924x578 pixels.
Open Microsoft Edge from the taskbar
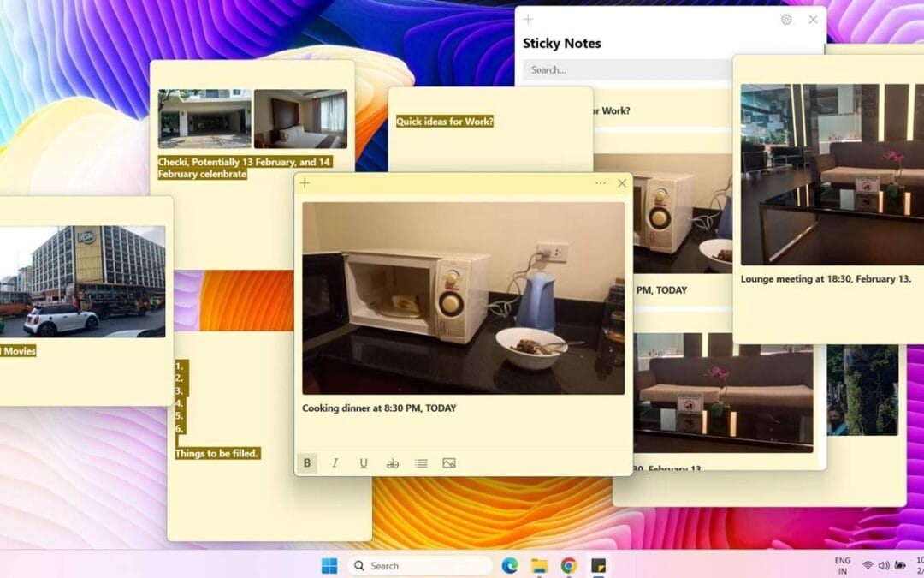511,566
